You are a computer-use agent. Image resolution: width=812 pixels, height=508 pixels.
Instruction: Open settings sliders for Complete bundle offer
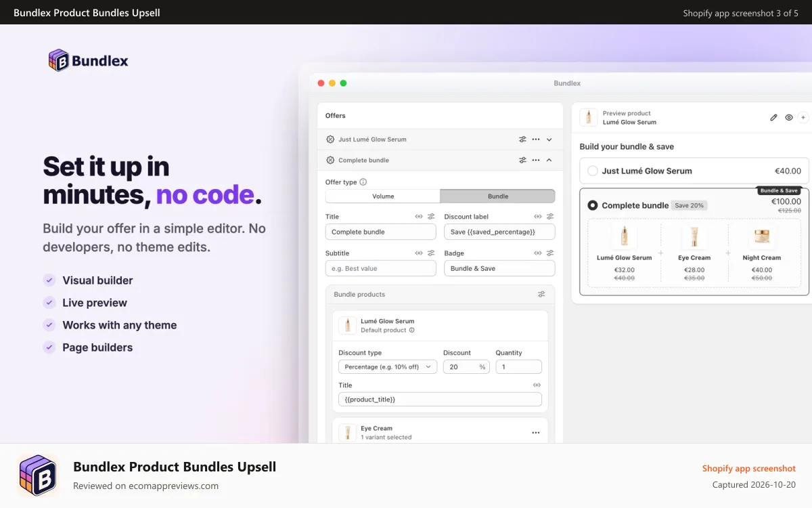tap(522, 161)
